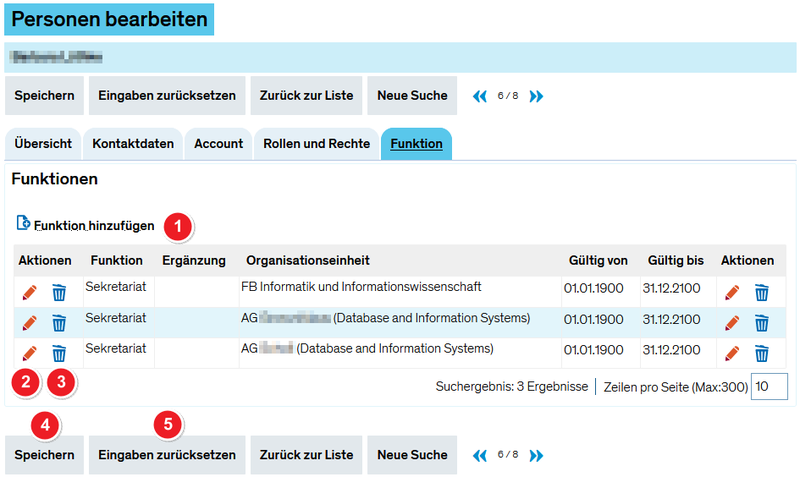Delete last AG row with right trash icon
Image resolution: width=800 pixels, height=477 pixels.
[762, 354]
